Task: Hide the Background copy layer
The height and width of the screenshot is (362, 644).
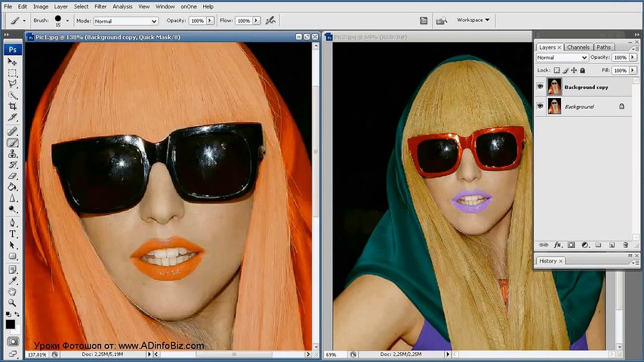Action: click(540, 87)
